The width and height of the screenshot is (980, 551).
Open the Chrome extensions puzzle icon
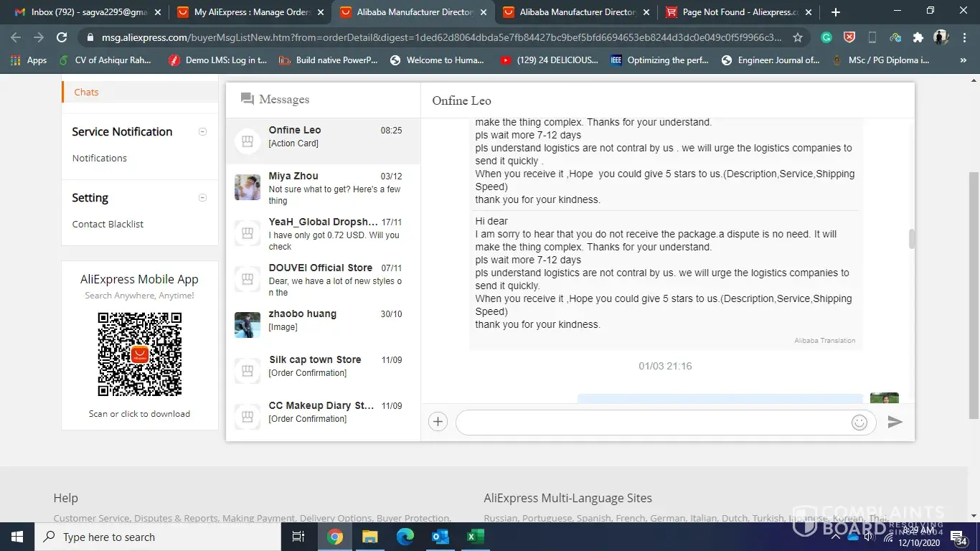(918, 37)
